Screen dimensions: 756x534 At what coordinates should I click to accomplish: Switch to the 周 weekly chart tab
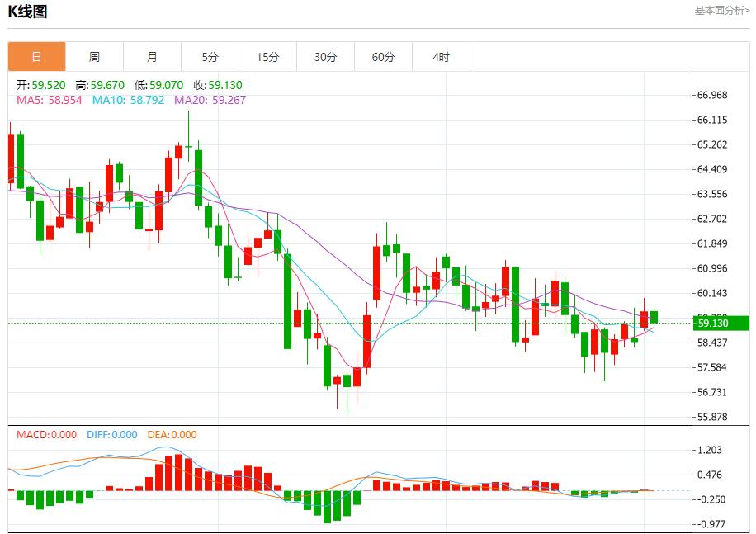pyautogui.click(x=94, y=56)
